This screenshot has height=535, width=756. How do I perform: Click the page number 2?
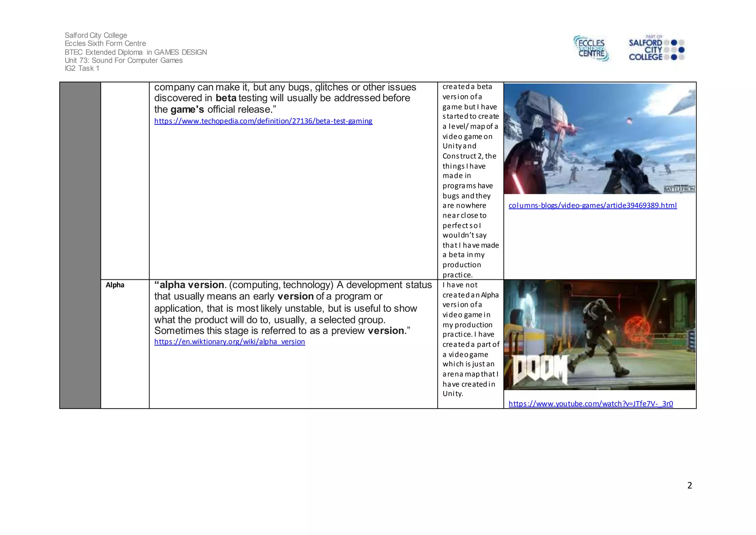coord(689,485)
